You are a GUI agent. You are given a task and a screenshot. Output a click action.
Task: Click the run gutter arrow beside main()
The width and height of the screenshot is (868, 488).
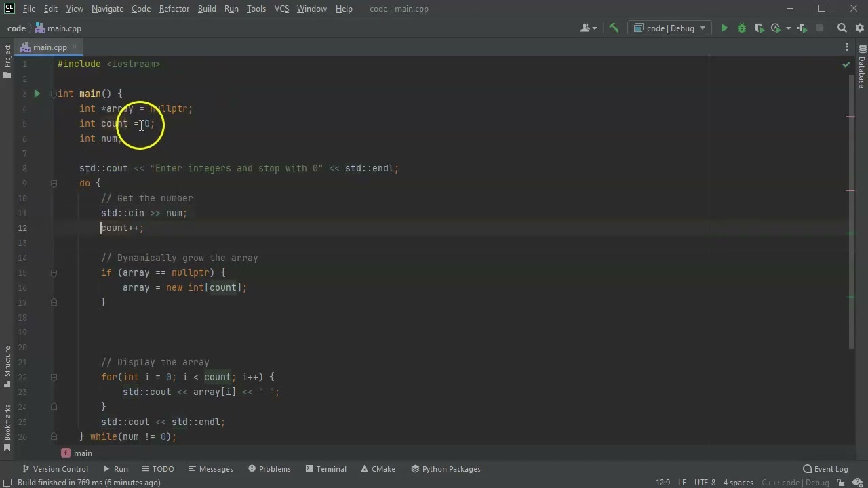37,94
